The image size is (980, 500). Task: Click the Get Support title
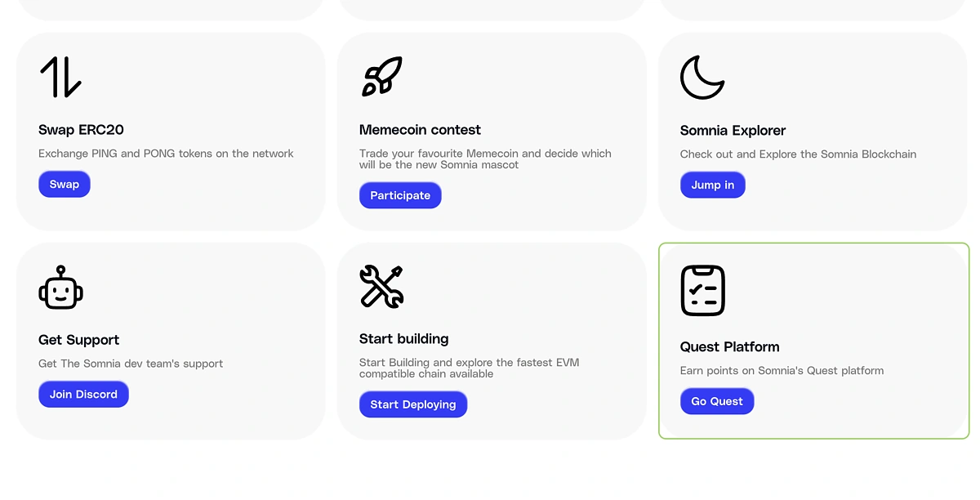(x=78, y=340)
